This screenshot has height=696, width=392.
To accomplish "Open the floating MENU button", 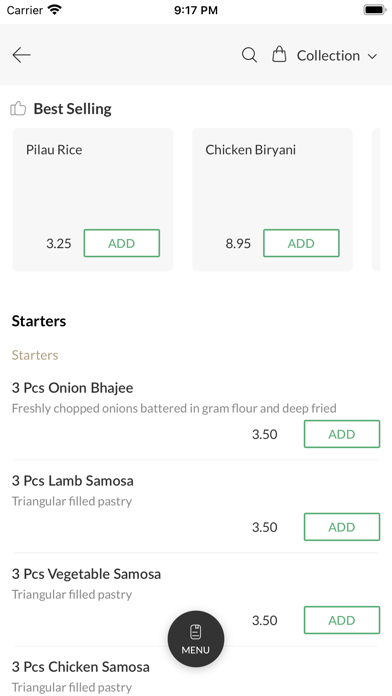I will (x=196, y=639).
